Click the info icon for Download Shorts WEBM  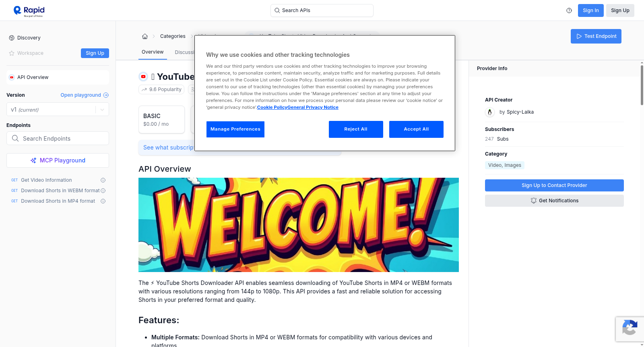coord(103,191)
